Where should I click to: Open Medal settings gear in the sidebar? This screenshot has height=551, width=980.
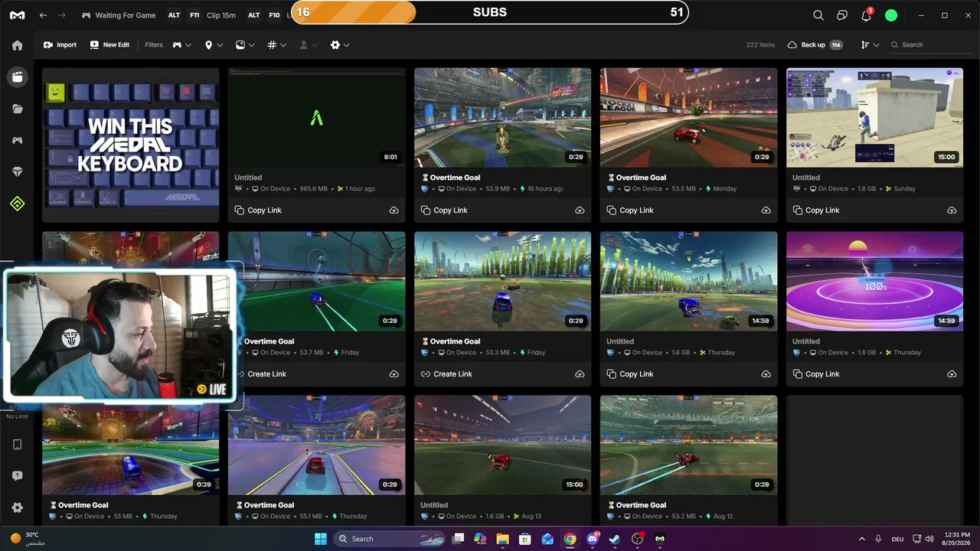(x=17, y=507)
